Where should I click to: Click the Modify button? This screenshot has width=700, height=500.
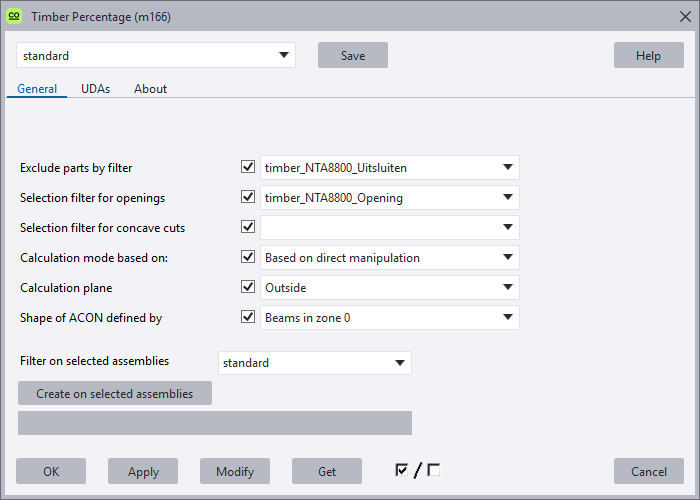(x=235, y=471)
